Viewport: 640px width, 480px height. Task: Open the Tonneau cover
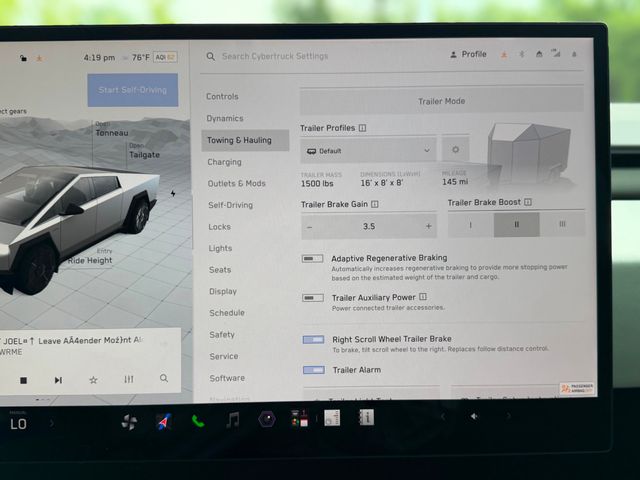111,129
